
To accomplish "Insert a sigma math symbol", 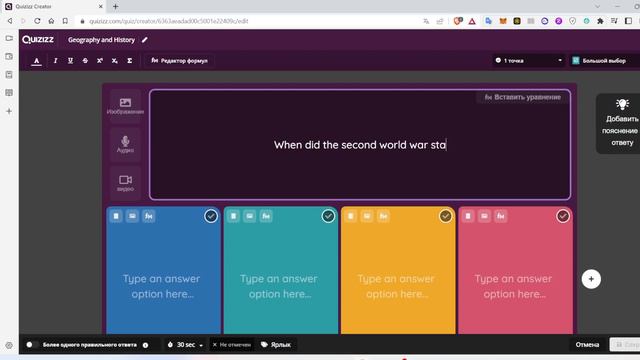I will [129, 61].
